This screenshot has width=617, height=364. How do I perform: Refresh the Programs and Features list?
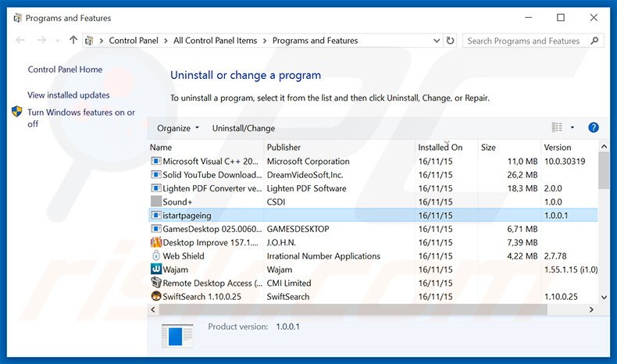[x=450, y=41]
